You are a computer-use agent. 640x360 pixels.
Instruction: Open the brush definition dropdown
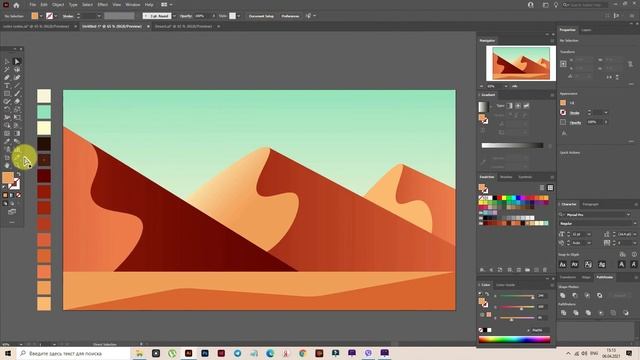[174, 16]
